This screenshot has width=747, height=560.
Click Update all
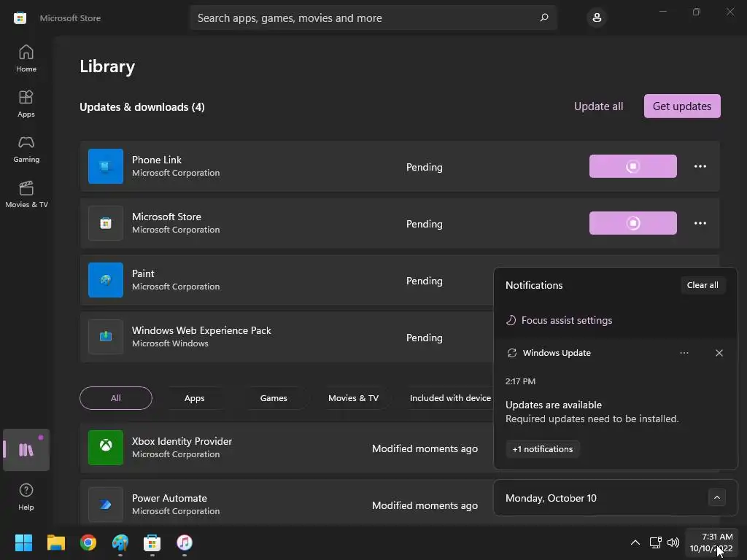click(598, 106)
